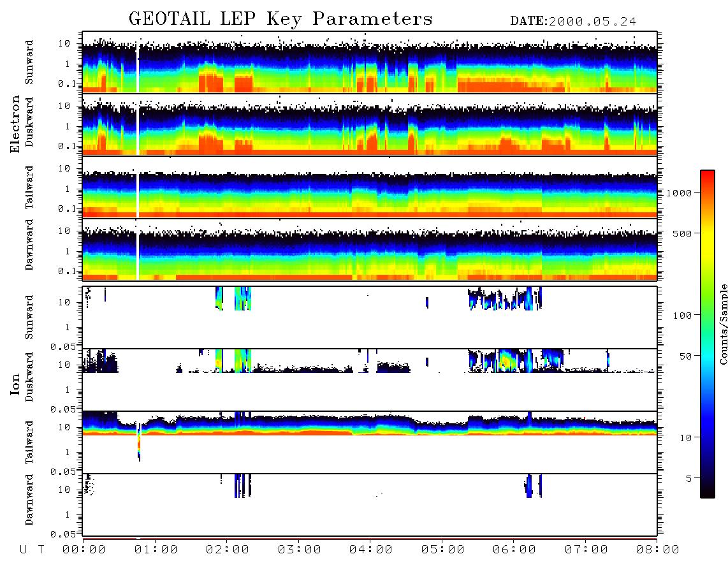Select the "DATE:2000.05.24" label
This screenshot has height=561, width=728.
(x=573, y=22)
